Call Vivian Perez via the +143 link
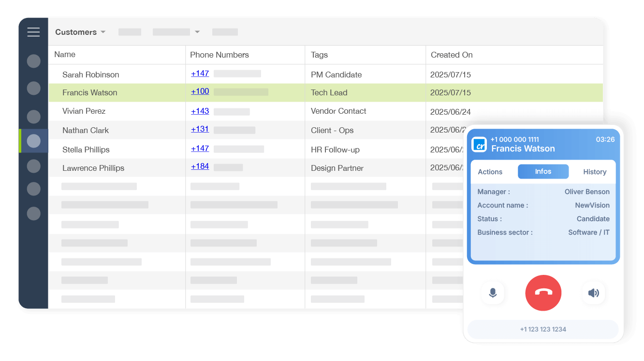This screenshot has height=361, width=644. [200, 111]
